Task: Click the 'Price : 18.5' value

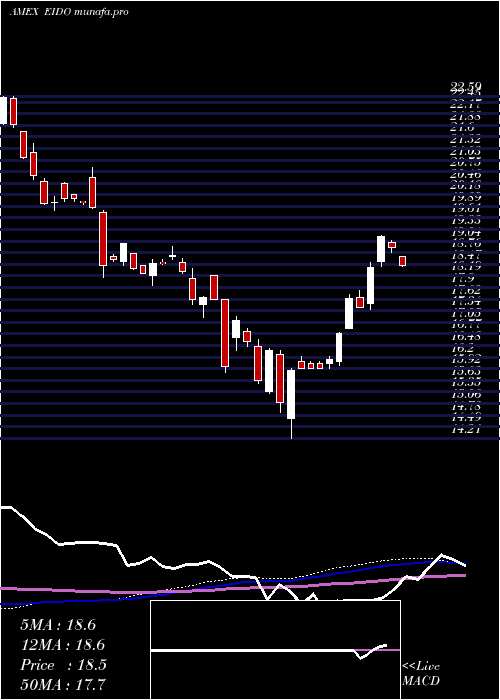Action: coord(63,665)
